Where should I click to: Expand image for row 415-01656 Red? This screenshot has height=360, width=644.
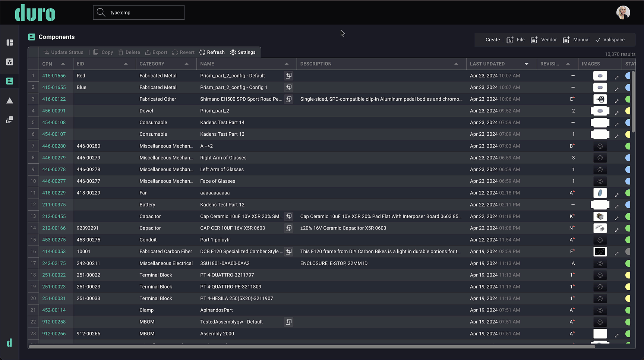pyautogui.click(x=617, y=78)
